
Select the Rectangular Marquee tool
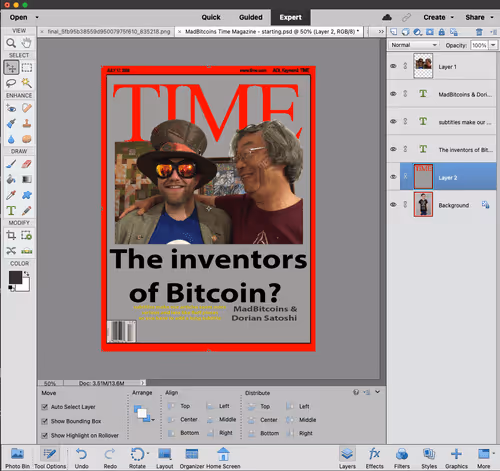coord(27,68)
